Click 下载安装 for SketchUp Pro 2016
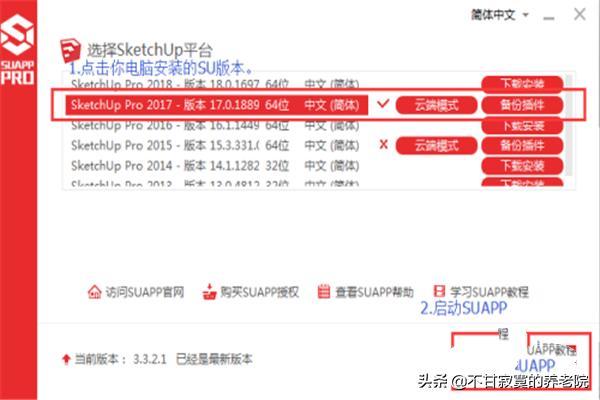 (x=522, y=126)
